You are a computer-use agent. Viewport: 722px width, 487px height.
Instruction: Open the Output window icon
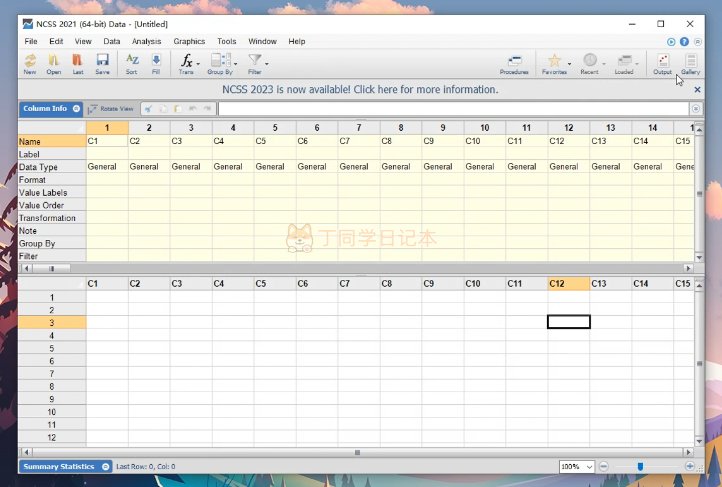pyautogui.click(x=662, y=64)
